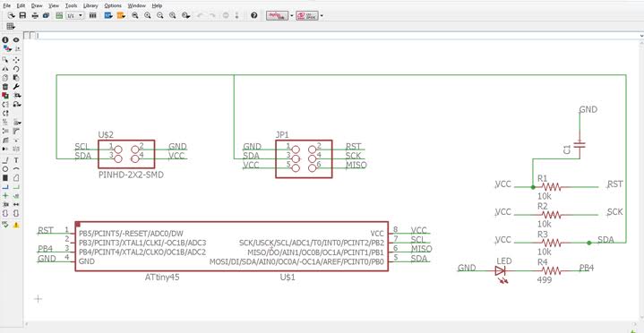644x333 pixels.
Task: Select the Move tool with four arrows
Action: tap(16, 60)
